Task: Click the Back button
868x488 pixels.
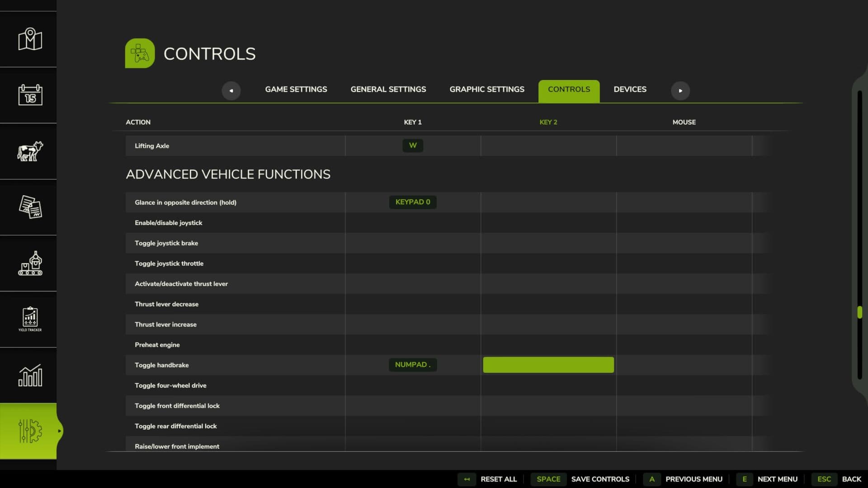Action: pos(851,479)
